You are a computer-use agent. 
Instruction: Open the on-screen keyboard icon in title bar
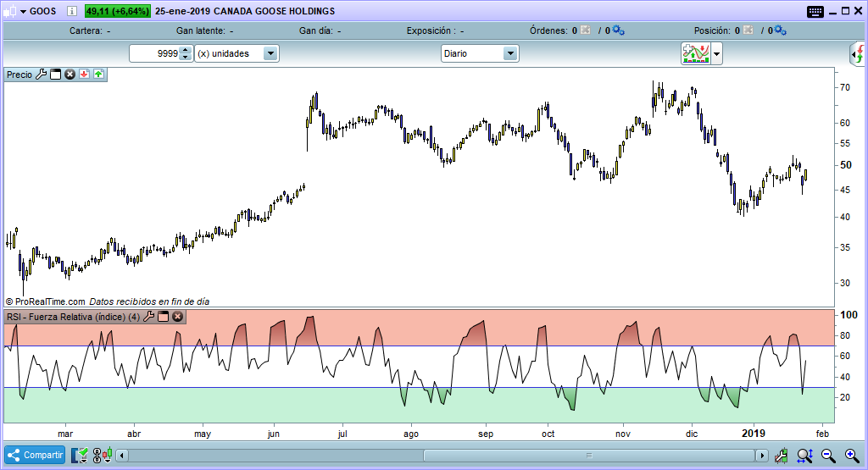tap(815, 11)
